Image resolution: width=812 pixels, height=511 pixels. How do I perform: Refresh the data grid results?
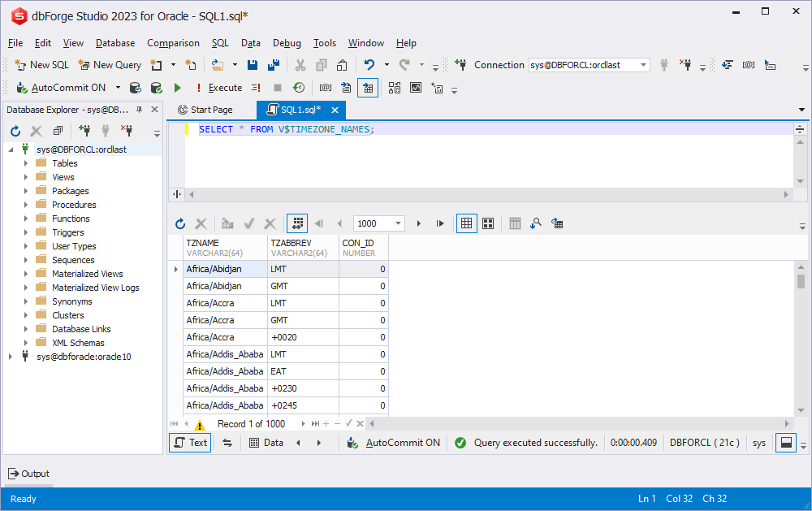click(180, 223)
